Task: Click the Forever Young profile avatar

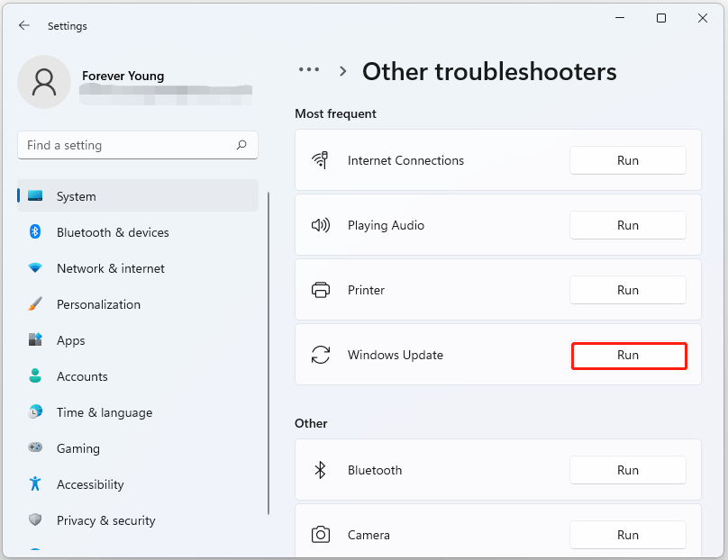Action: [x=43, y=81]
